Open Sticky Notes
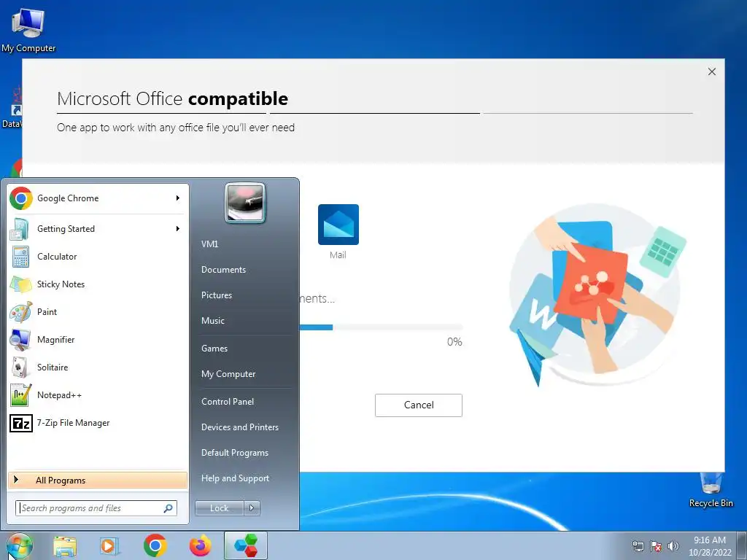Screen dimensions: 747x560 (x=97, y=284)
